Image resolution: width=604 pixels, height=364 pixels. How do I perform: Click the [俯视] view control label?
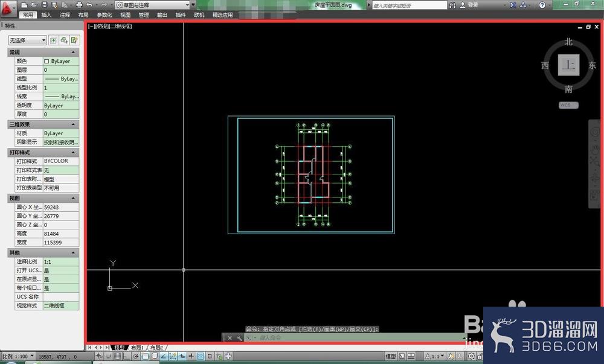pos(102,26)
